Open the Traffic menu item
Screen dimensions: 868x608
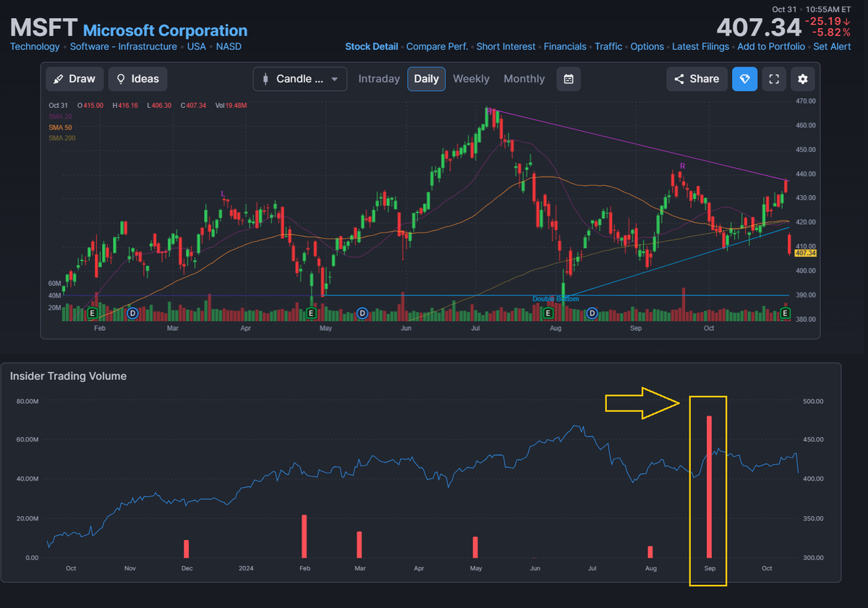coord(608,46)
